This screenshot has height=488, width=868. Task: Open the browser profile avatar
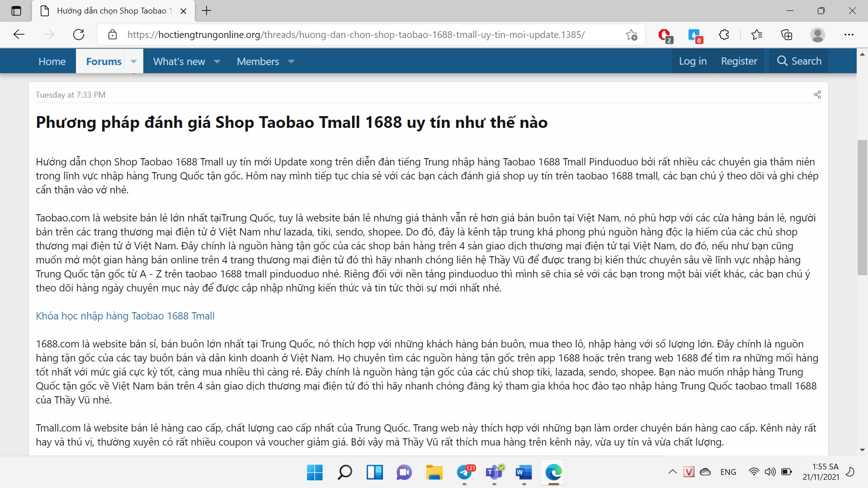(x=818, y=35)
